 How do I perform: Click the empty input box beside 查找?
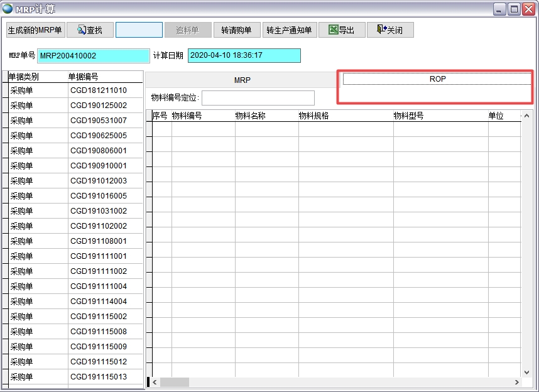(139, 29)
